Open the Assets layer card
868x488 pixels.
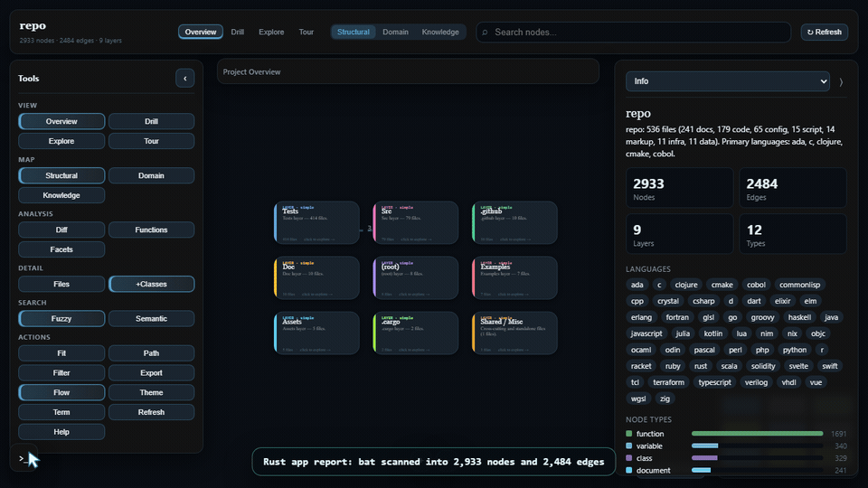(316, 333)
